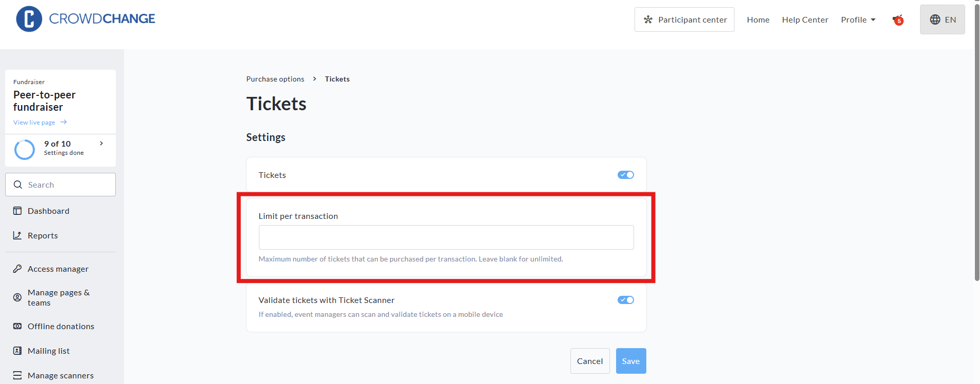
Task: Click the Dashboard sidebar icon
Action: (17, 211)
